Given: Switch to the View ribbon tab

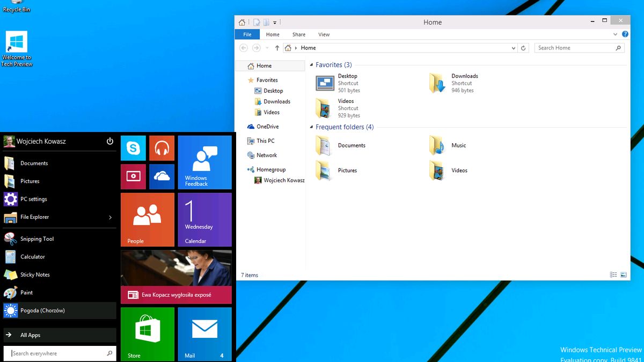Looking at the screenshot, I should pos(324,34).
